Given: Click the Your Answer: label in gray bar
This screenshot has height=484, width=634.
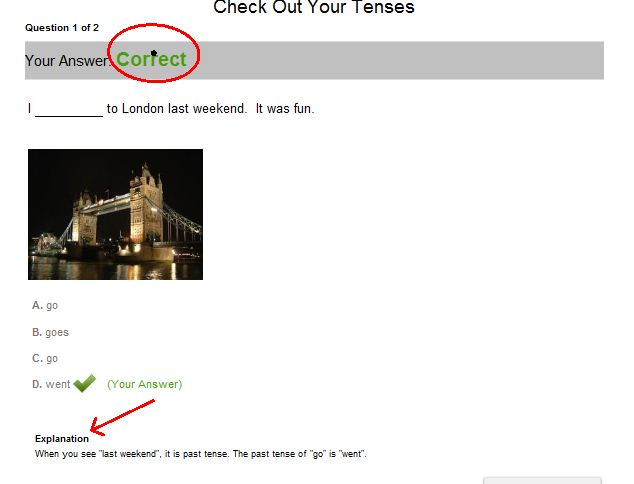Looking at the screenshot, I should click(x=68, y=61).
